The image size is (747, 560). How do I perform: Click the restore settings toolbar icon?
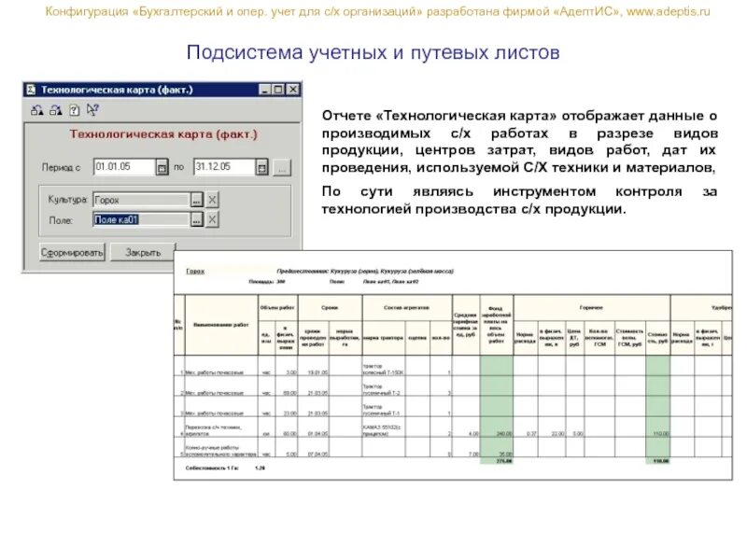tap(56, 110)
